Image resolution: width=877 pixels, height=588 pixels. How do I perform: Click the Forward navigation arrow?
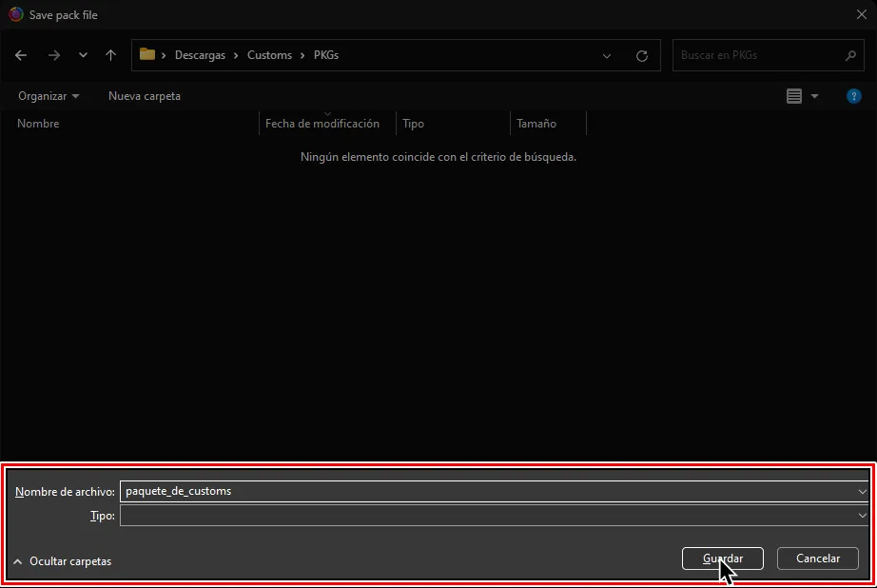pyautogui.click(x=53, y=55)
